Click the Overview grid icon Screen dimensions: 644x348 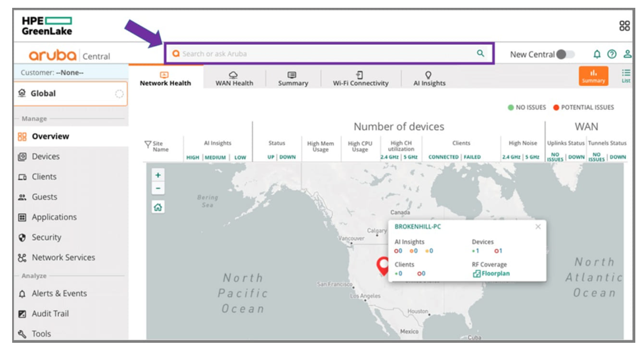pos(22,137)
